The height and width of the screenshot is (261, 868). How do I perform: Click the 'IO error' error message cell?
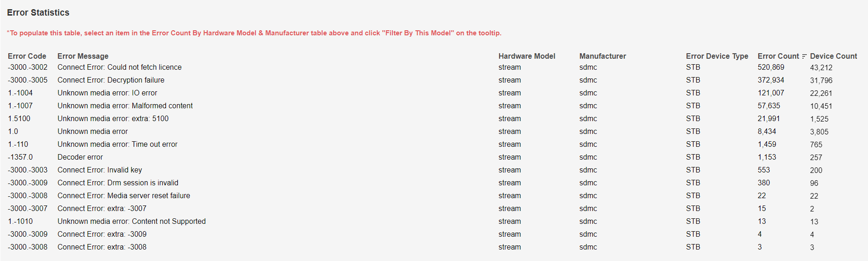pyautogui.click(x=107, y=93)
